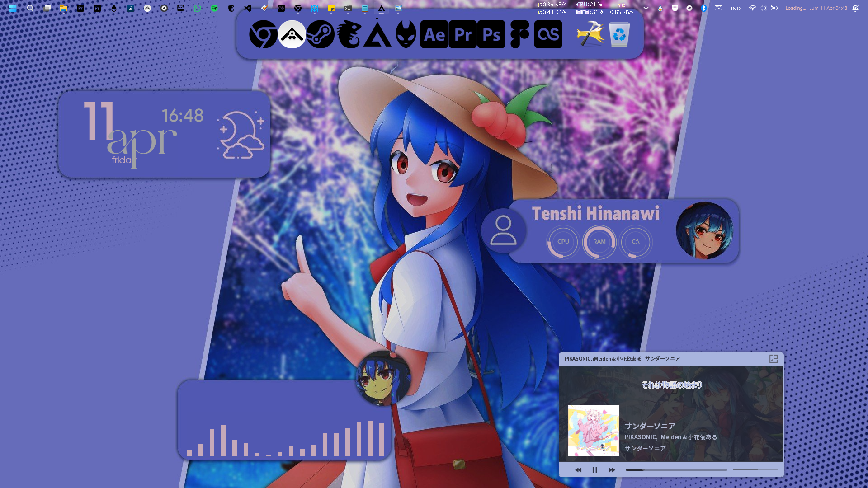Click the round Tenshi avatar portrait
The image size is (868, 488).
[704, 230]
